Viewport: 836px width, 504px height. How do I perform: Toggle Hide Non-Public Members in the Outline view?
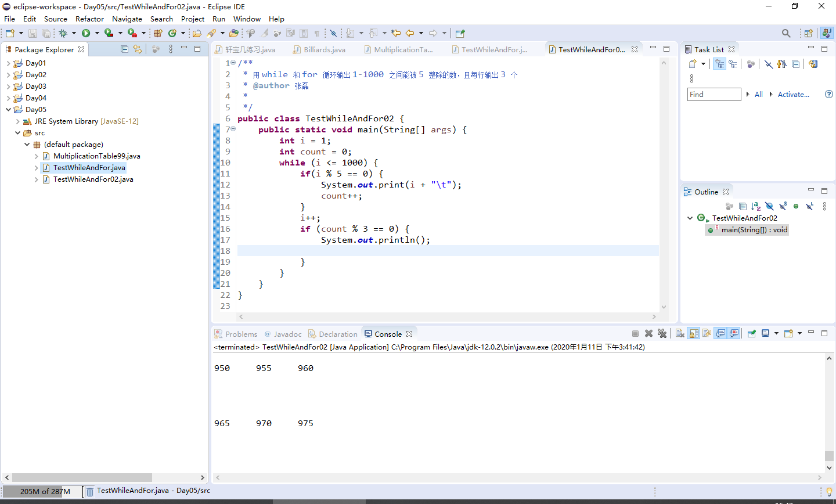(796, 206)
